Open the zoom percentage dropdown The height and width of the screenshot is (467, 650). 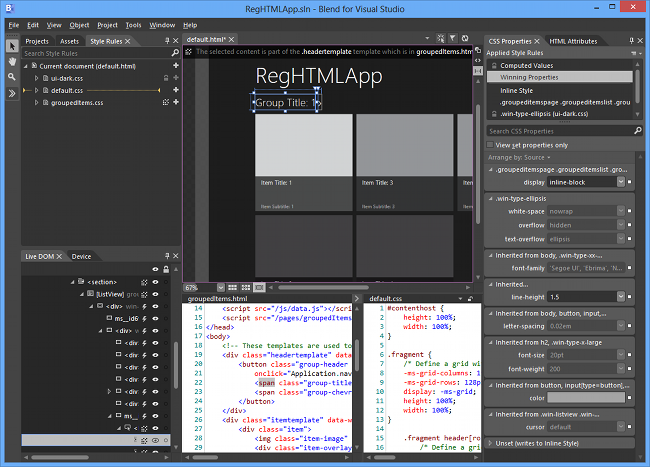coord(221,287)
